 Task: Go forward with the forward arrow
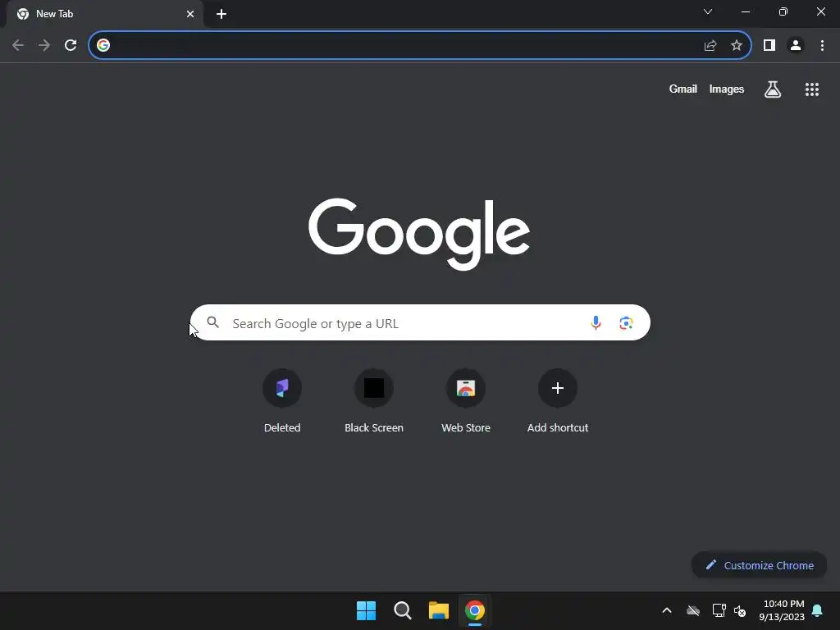[44, 46]
